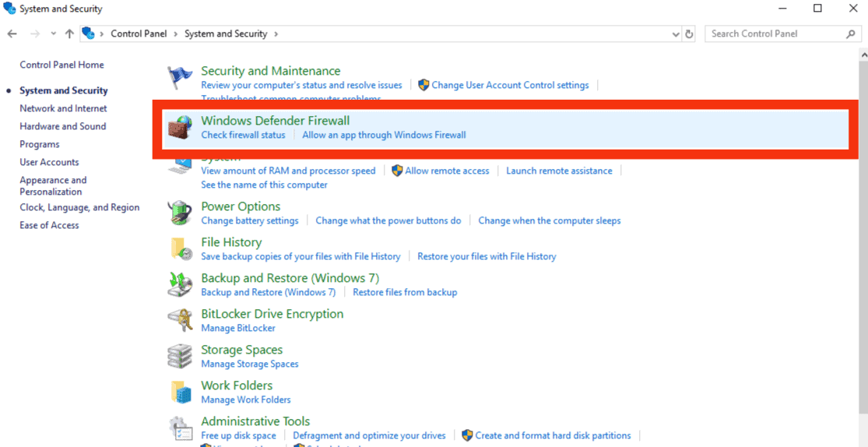
Task: Click the Control Panel icon in address bar
Action: point(89,33)
